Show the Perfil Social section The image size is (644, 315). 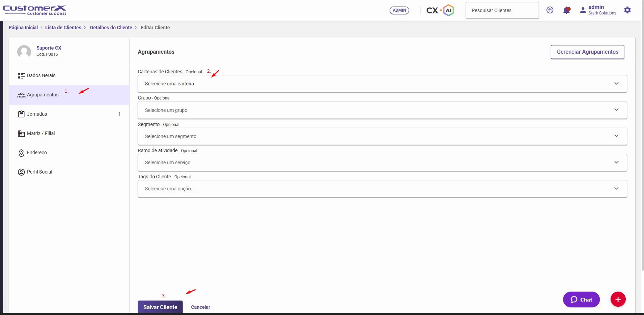[69, 172]
